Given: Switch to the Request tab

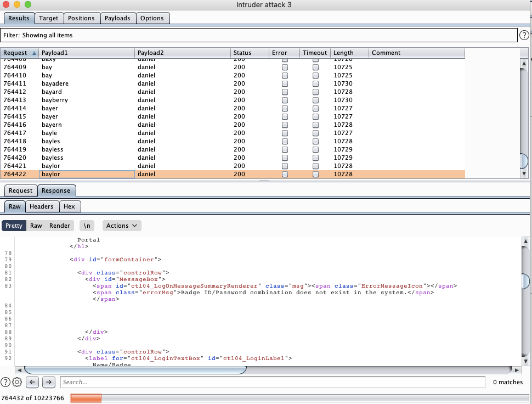Looking at the screenshot, I should pos(20,190).
